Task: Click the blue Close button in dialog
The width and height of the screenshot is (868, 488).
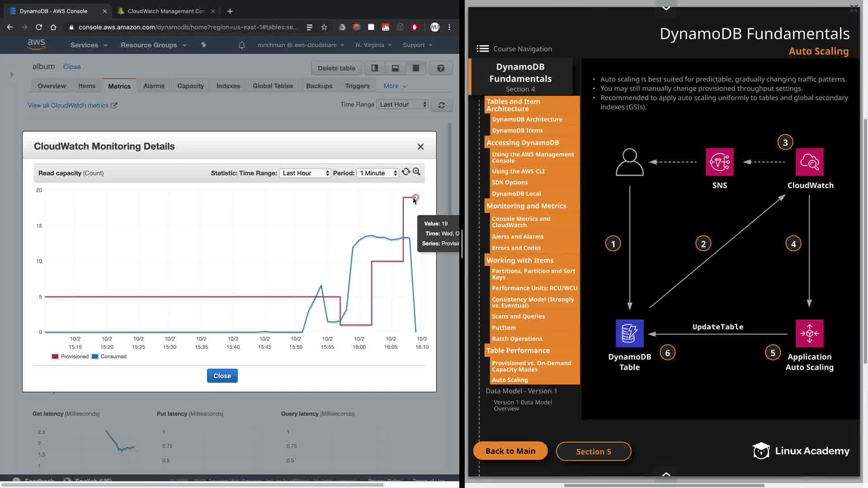Action: (222, 376)
